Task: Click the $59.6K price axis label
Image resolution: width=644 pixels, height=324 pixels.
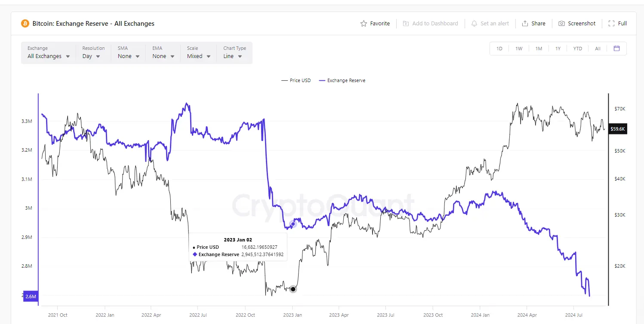Action: click(x=618, y=128)
